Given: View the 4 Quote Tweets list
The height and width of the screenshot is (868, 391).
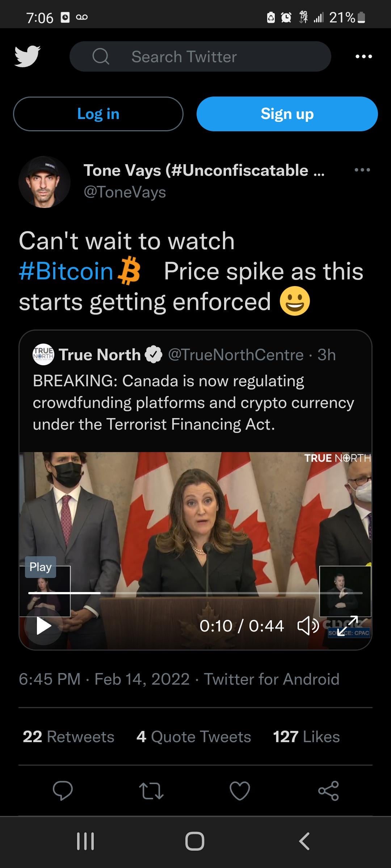Looking at the screenshot, I should click(194, 737).
